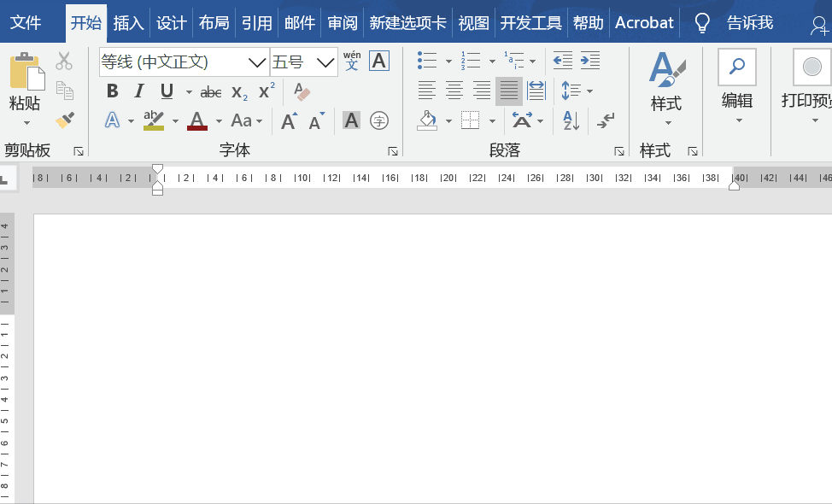Viewport: 832px width, 504px height.
Task: Apply subscript X₂ formatting
Action: point(239,92)
